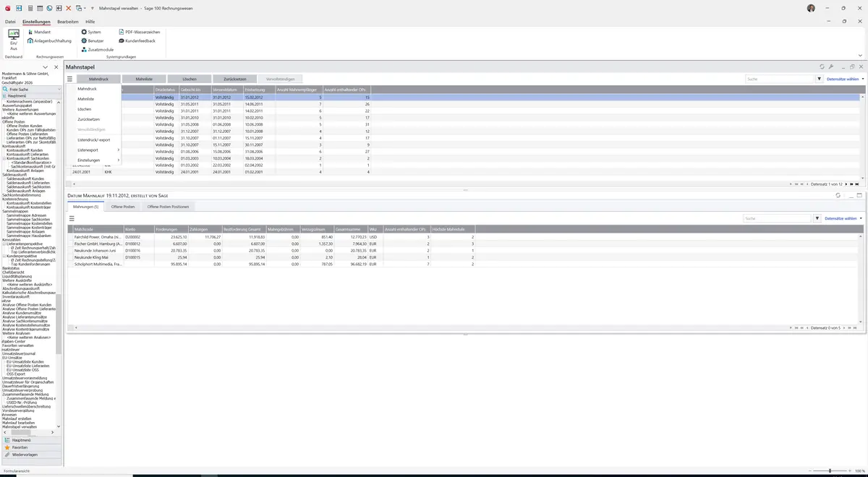This screenshot has height=477, width=868.
Task: Open the calculator from the quick access toolbar
Action: [x=30, y=8]
